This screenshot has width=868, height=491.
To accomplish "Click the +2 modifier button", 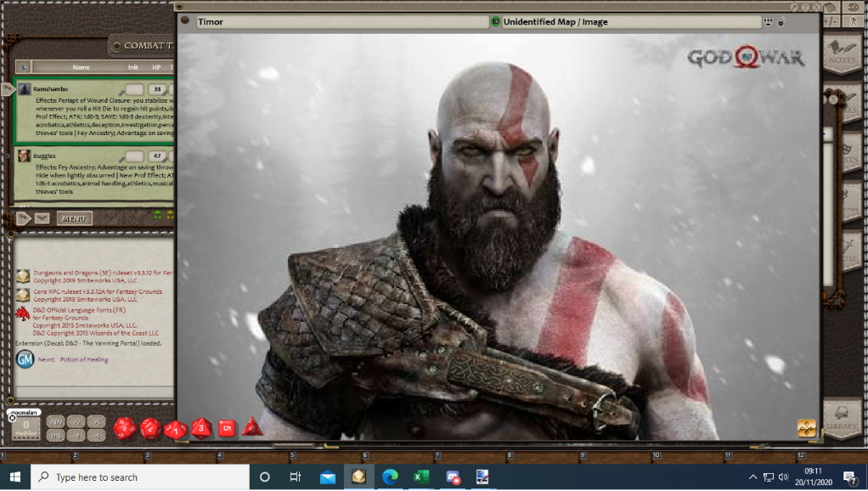I will [x=76, y=422].
